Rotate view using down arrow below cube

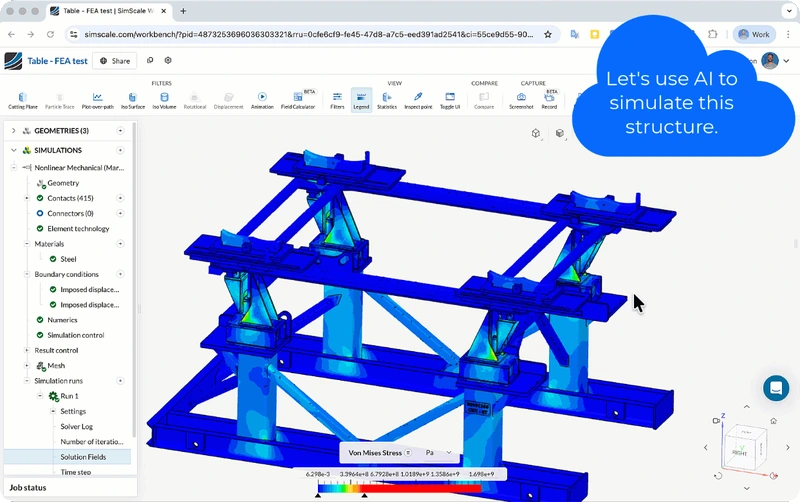tap(746, 488)
